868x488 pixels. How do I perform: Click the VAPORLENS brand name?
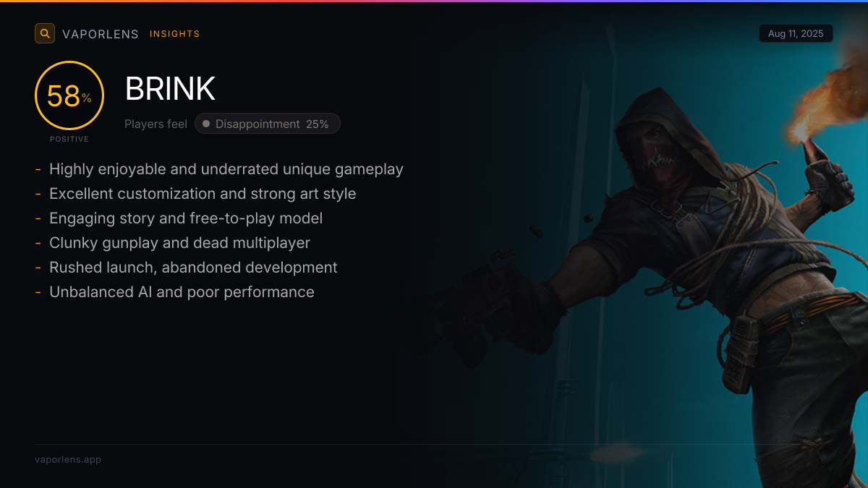click(x=101, y=34)
